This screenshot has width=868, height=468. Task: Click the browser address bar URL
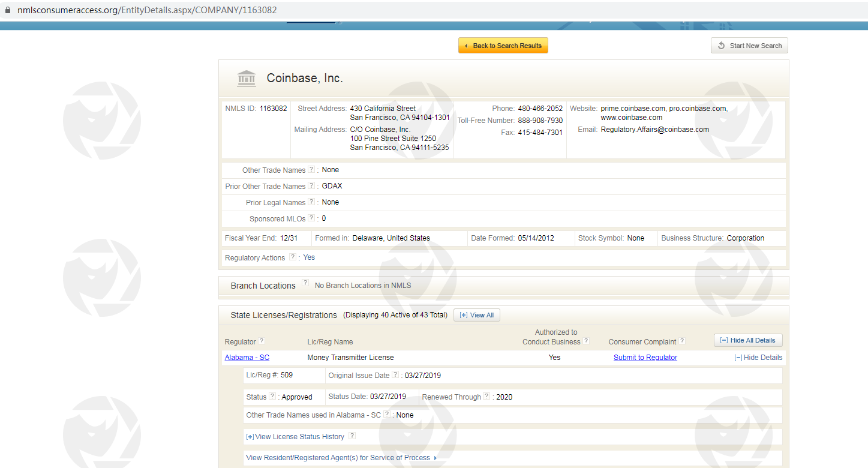[147, 10]
